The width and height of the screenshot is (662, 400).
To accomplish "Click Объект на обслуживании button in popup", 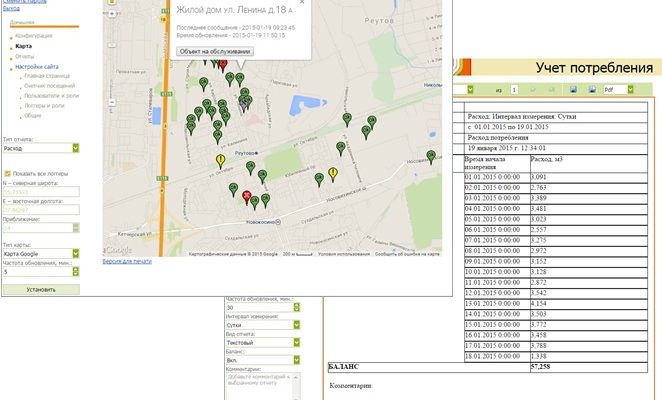I will coord(215,52).
